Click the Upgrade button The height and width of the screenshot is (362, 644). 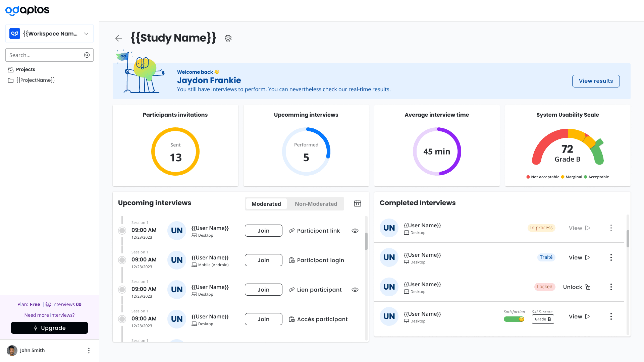(x=49, y=328)
